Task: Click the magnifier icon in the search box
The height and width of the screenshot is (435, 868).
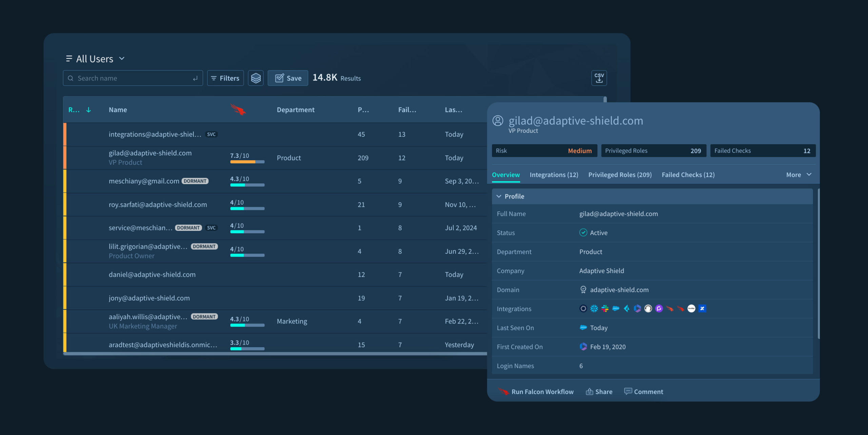Action: [71, 78]
